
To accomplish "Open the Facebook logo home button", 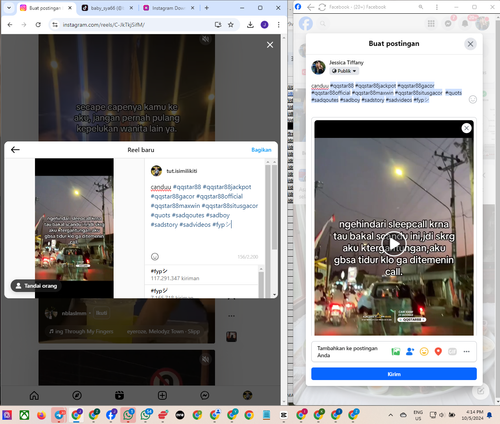I will click(x=306, y=24).
